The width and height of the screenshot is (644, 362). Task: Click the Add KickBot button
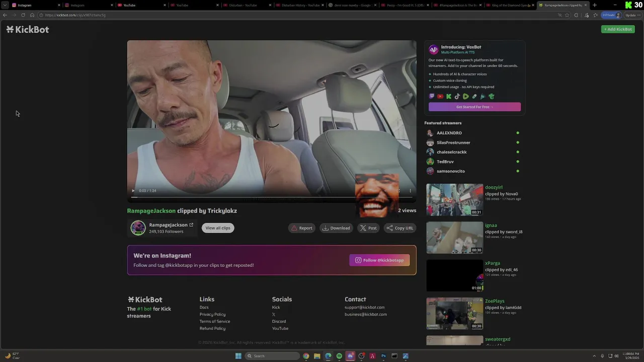tap(618, 29)
